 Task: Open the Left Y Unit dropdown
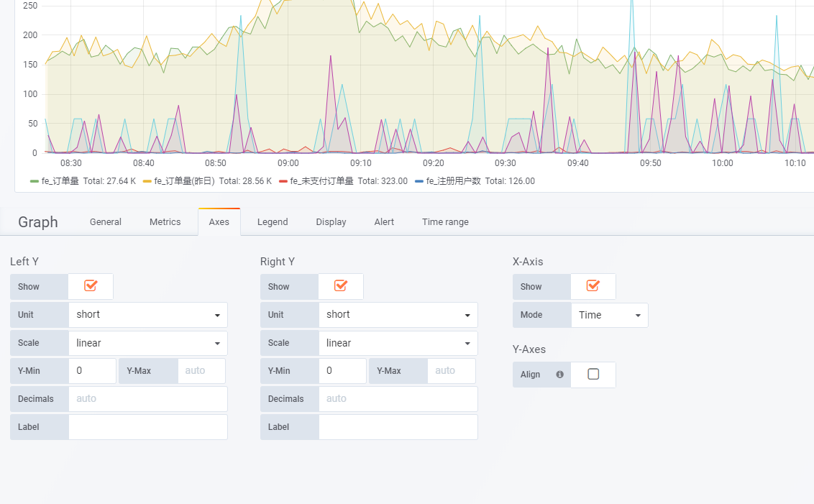click(x=148, y=315)
